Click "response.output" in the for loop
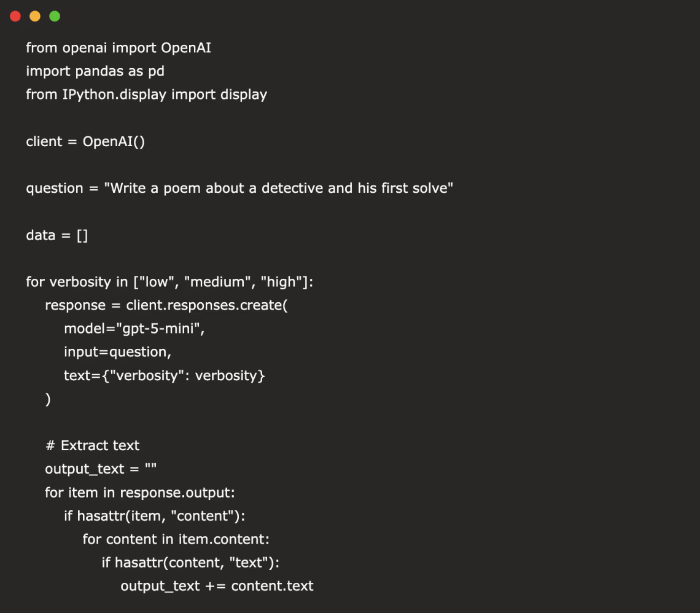The height and width of the screenshot is (613, 700). coord(177,493)
